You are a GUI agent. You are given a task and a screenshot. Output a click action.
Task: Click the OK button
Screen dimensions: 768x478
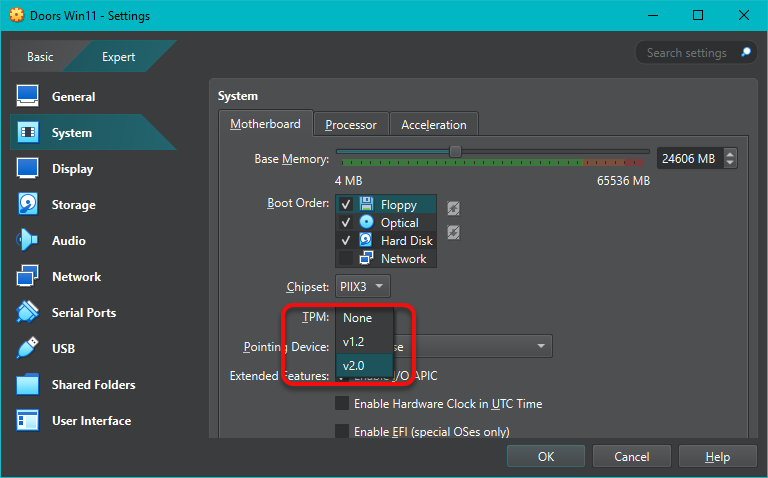(x=545, y=457)
